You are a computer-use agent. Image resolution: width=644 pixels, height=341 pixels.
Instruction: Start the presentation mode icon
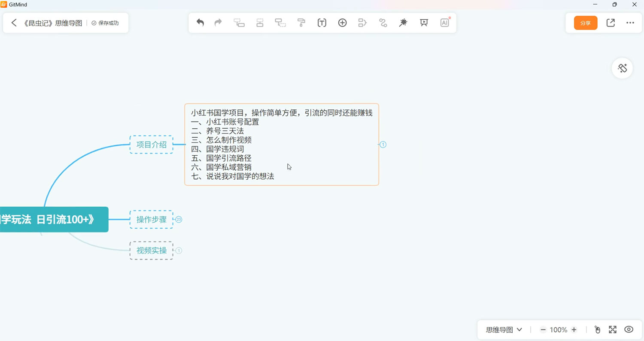tap(424, 23)
